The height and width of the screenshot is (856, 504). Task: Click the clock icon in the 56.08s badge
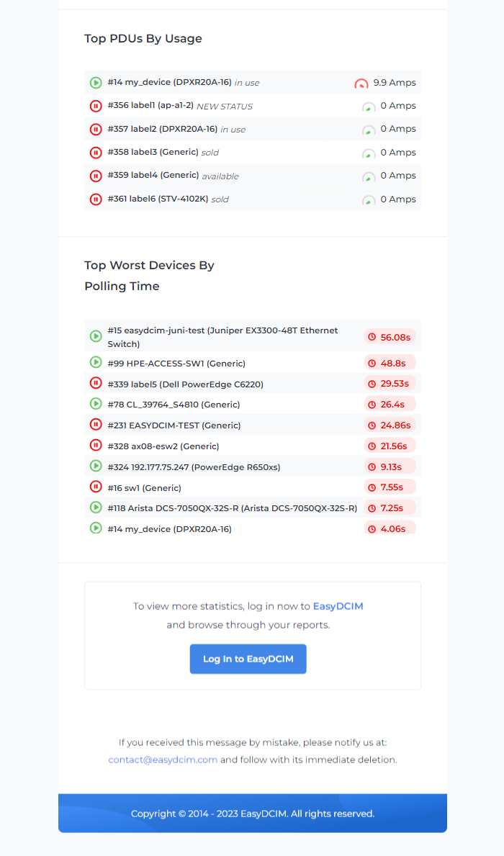(372, 338)
